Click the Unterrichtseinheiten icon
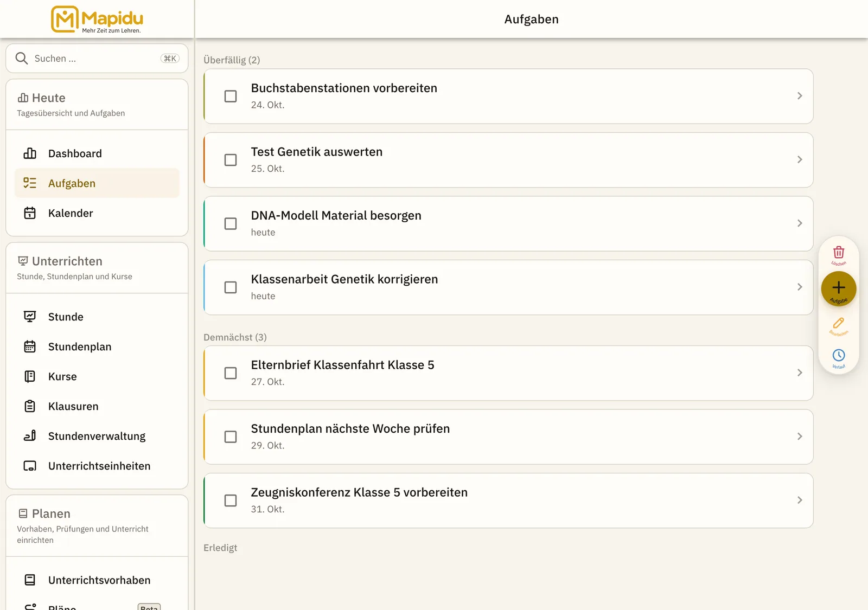 [x=30, y=466]
